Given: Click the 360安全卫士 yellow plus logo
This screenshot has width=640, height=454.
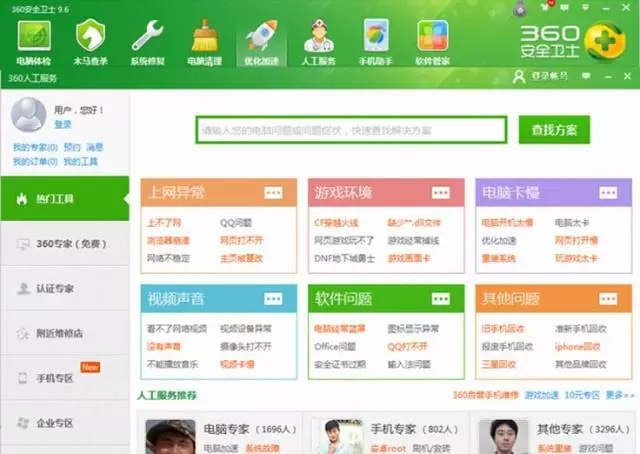Looking at the screenshot, I should coord(605,41).
